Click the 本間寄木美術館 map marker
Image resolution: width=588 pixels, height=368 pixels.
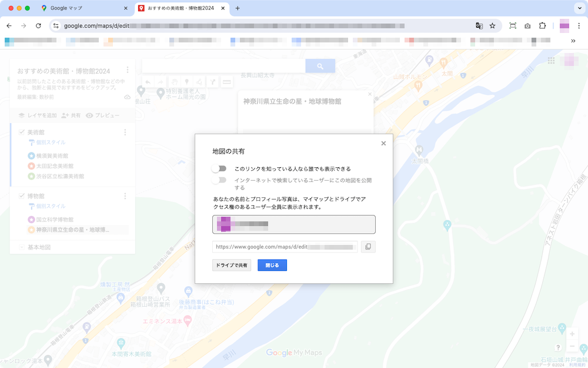point(121,343)
